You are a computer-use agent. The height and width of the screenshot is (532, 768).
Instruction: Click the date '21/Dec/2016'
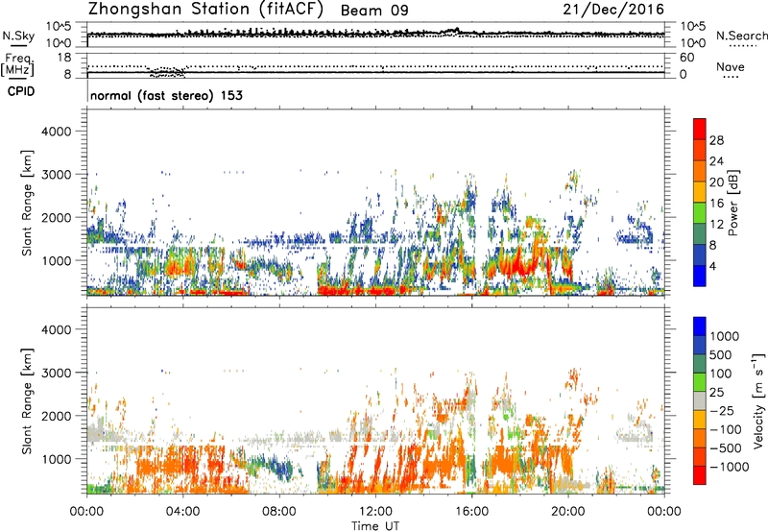[x=613, y=10]
